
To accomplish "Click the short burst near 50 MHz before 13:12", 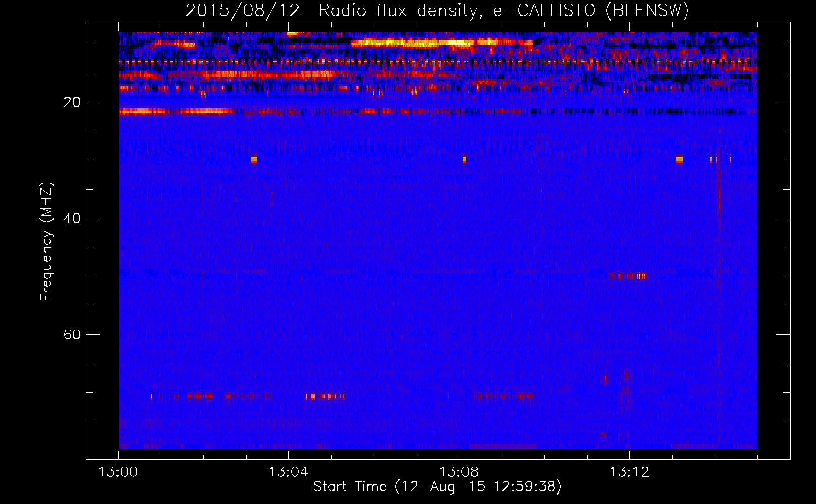I will click(x=627, y=276).
